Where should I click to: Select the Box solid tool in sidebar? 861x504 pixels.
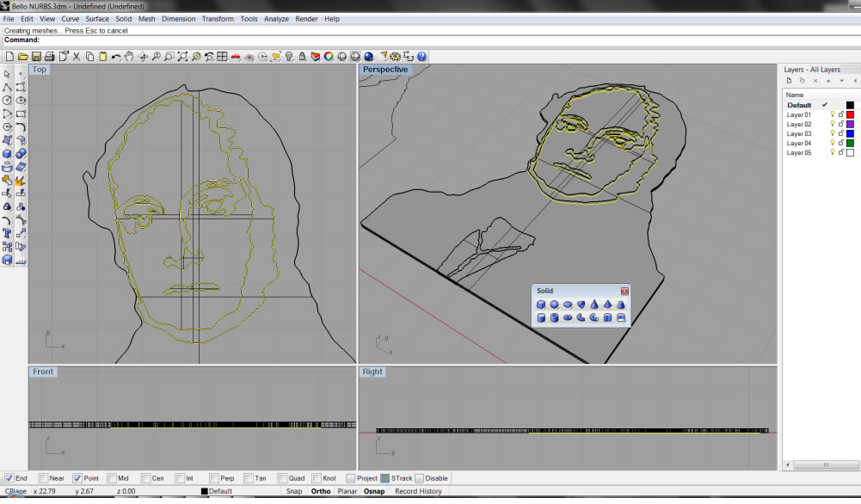[7, 154]
